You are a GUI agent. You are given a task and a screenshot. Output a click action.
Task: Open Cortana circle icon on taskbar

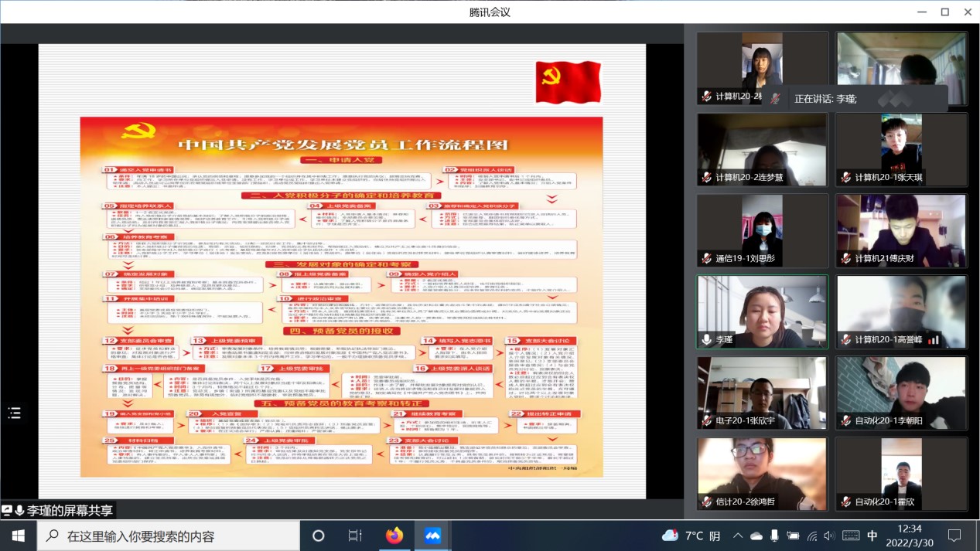point(318,536)
